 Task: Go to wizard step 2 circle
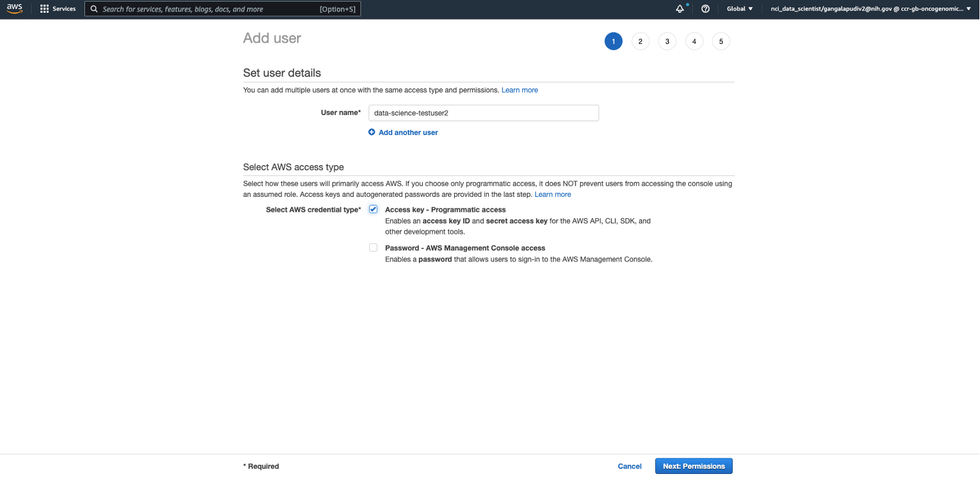tap(640, 42)
